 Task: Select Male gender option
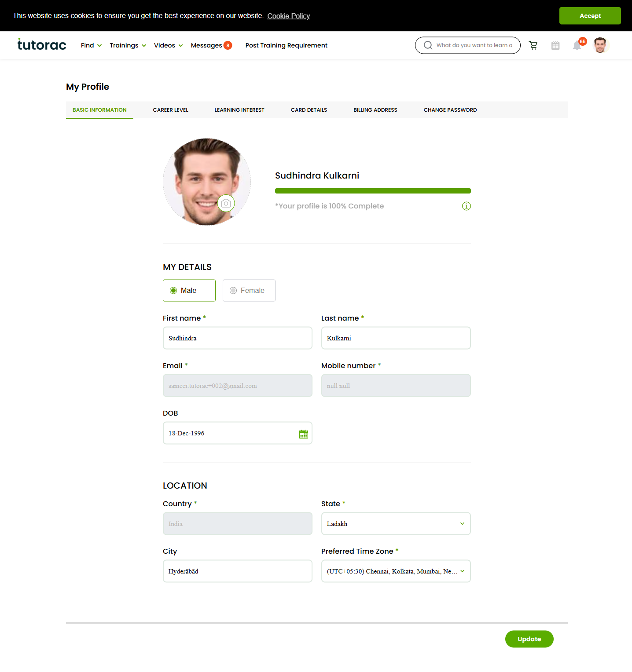pyautogui.click(x=189, y=290)
